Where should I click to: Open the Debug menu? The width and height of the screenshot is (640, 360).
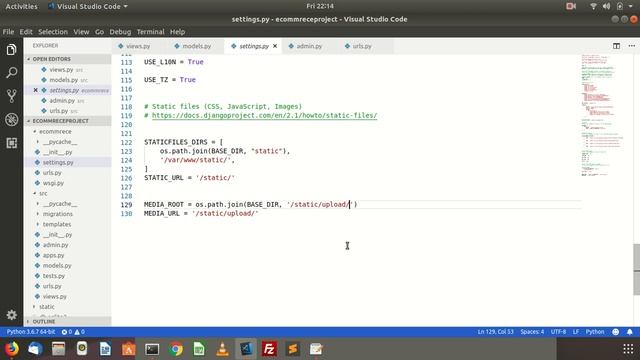(120, 31)
